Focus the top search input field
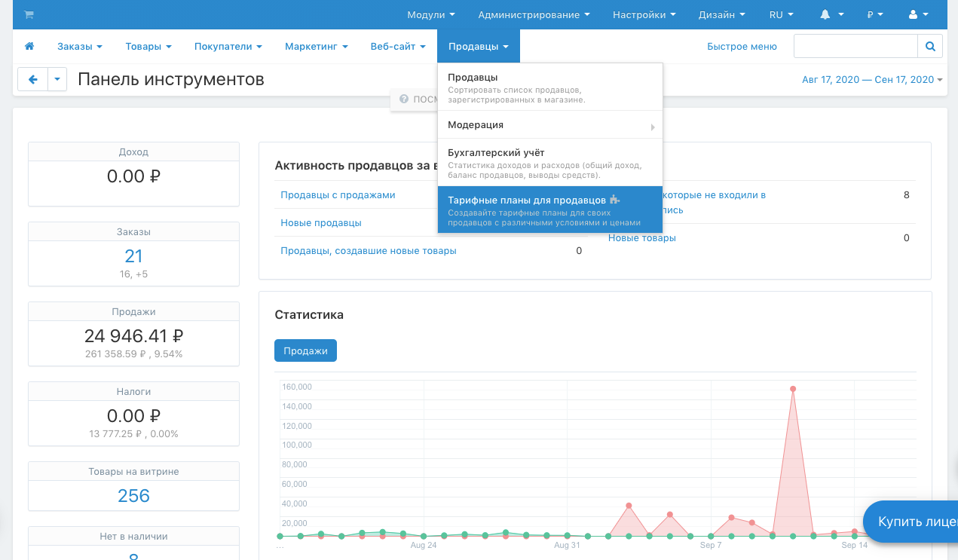The height and width of the screenshot is (560, 958). [855, 47]
